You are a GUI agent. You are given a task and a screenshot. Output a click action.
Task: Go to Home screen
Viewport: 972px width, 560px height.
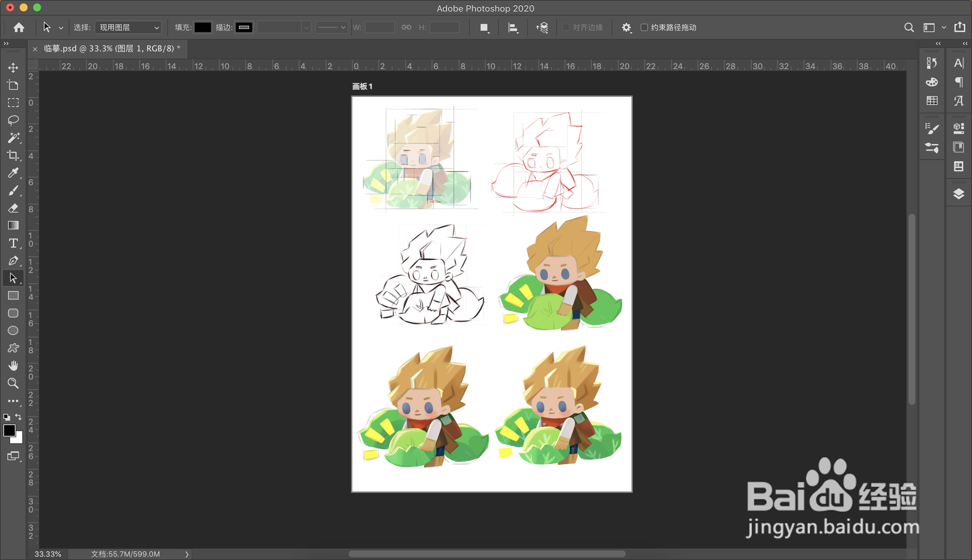tap(19, 27)
